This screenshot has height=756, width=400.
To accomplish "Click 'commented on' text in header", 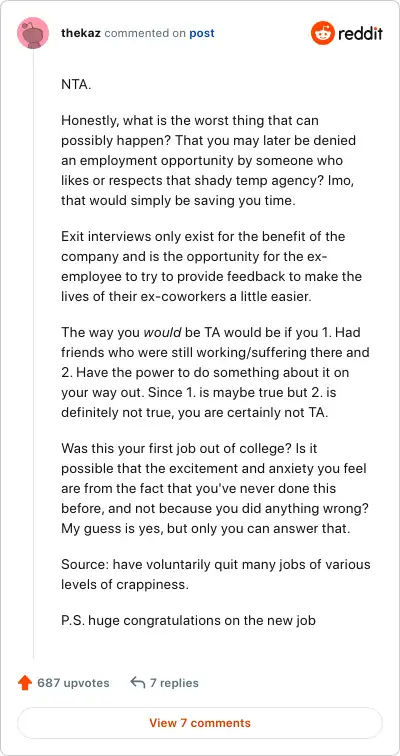I will tap(145, 33).
